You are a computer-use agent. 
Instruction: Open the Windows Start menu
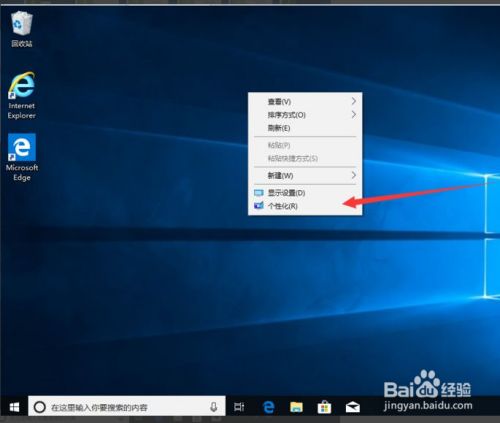pyautogui.click(x=14, y=407)
